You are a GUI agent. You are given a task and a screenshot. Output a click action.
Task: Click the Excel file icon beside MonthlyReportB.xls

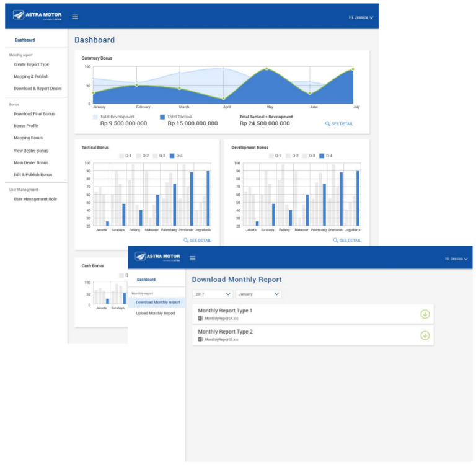pos(200,339)
